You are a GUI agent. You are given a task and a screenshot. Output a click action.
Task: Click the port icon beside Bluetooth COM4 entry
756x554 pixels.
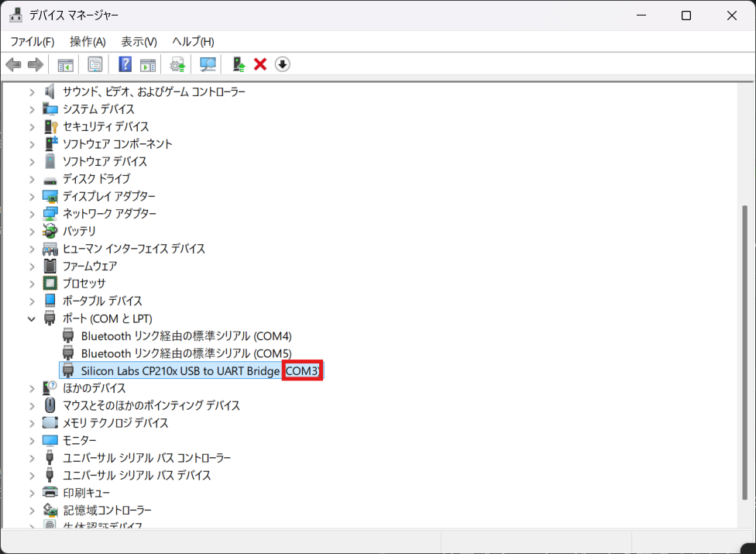click(68, 335)
